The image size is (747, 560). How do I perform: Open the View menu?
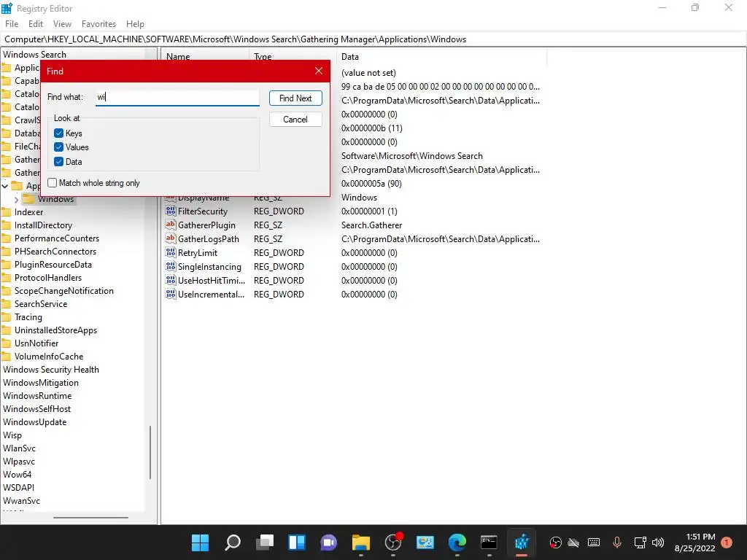tap(63, 24)
